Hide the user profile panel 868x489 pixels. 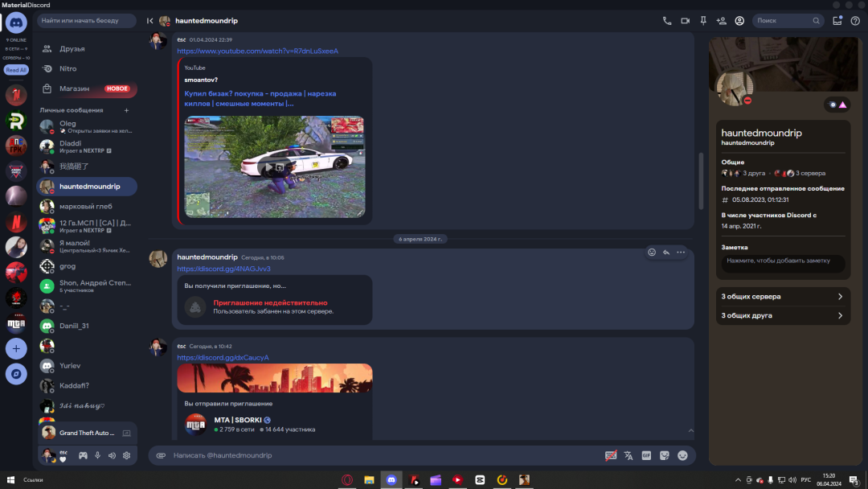pyautogui.click(x=739, y=21)
